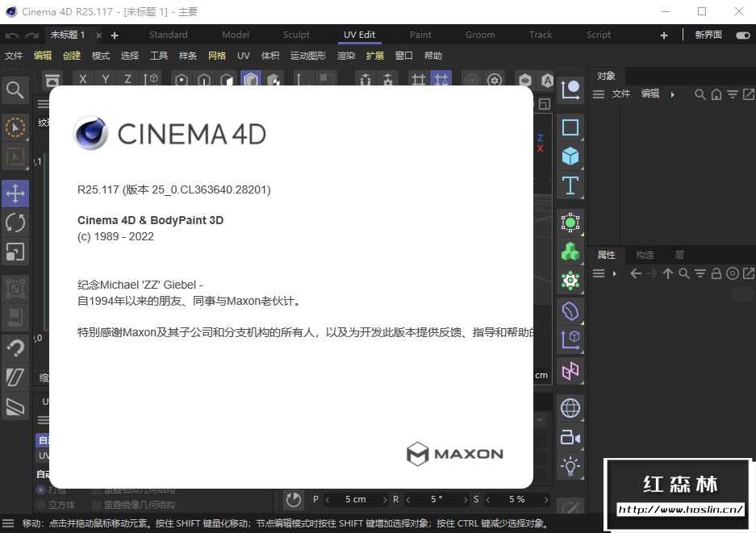Open the search magnifier in left toolbar
This screenshot has width=756, height=533.
click(15, 90)
